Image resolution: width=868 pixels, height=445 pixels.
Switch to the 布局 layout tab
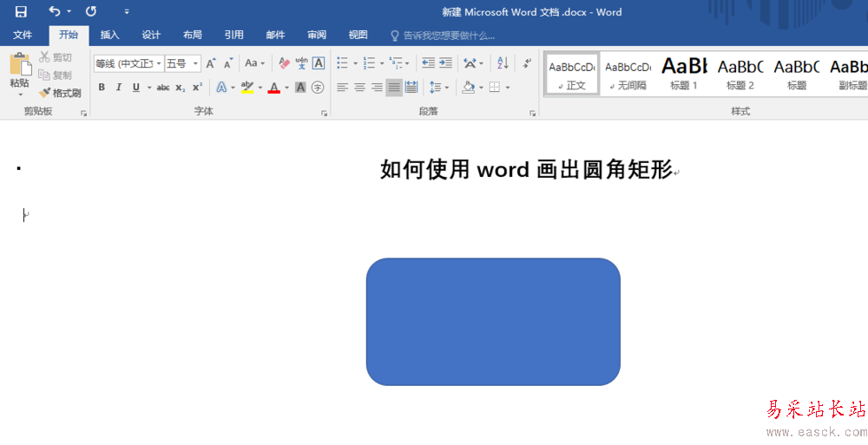click(192, 36)
